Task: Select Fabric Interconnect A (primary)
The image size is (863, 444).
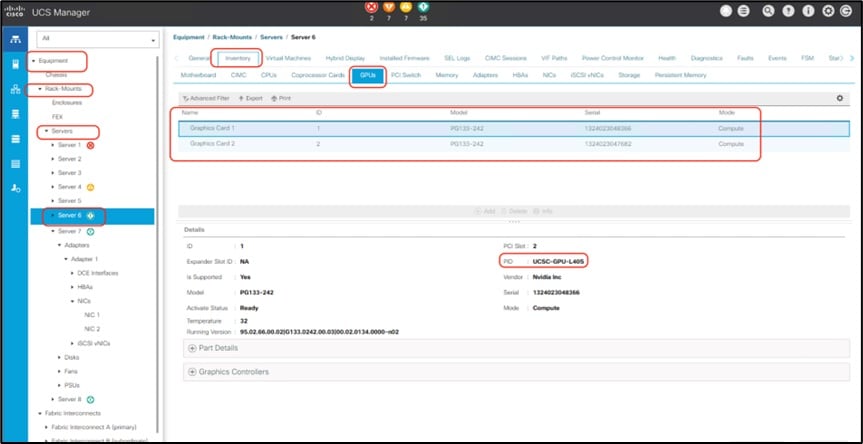Action: [94, 427]
